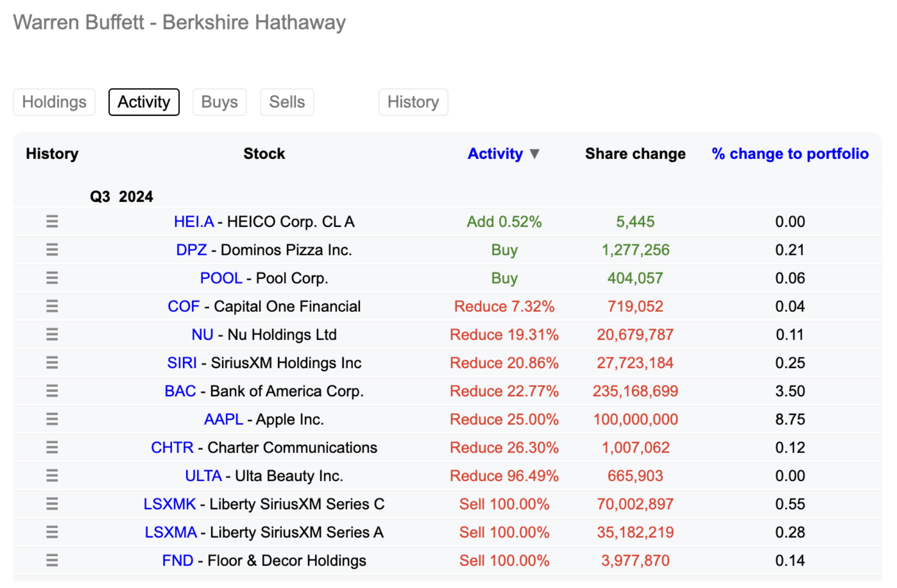Viewport: 897px width, 588px height.
Task: Select the Activity tab
Action: 144,102
